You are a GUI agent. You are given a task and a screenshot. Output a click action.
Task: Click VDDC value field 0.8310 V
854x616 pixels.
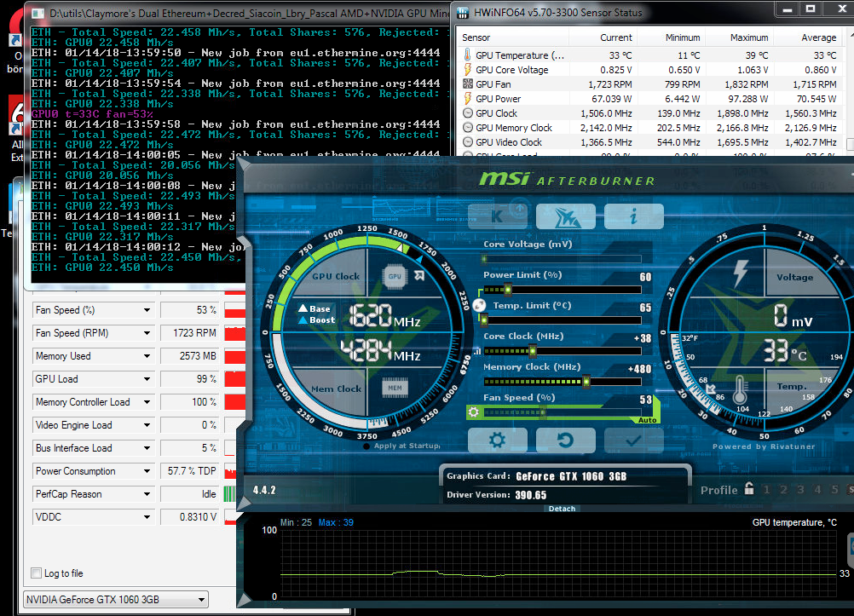[x=189, y=517]
